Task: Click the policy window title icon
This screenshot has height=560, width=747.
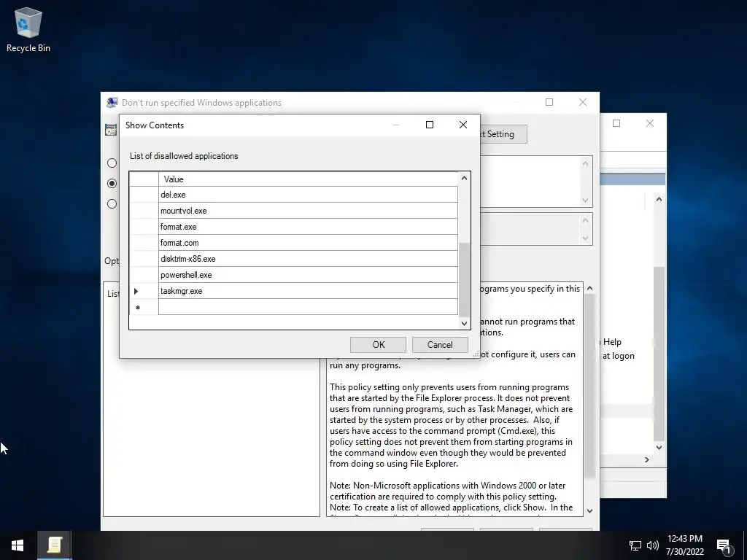Action: point(112,102)
